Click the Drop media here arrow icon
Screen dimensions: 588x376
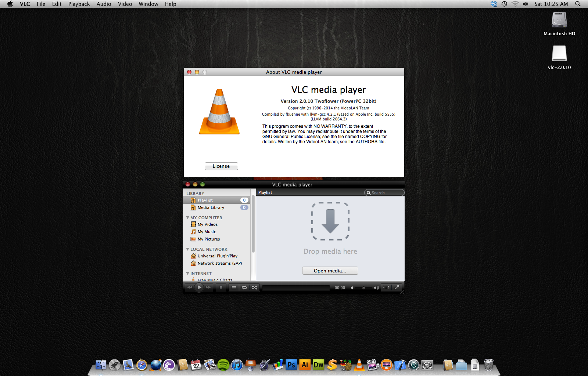coord(330,221)
